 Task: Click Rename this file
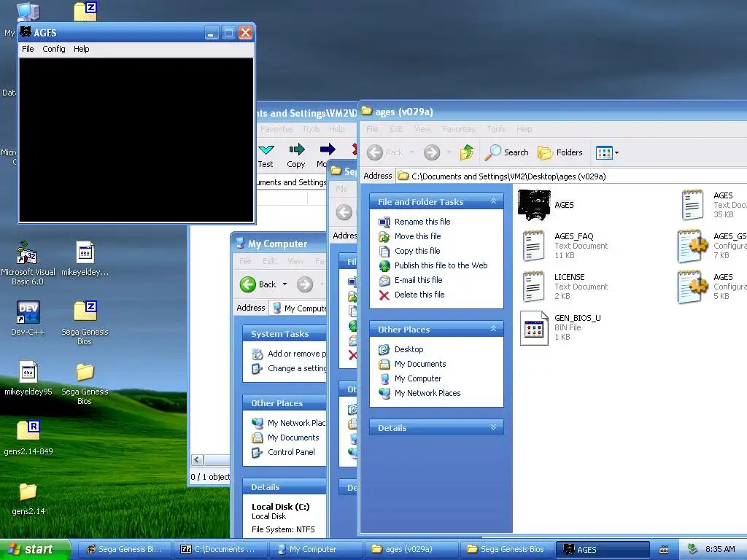pos(422,222)
